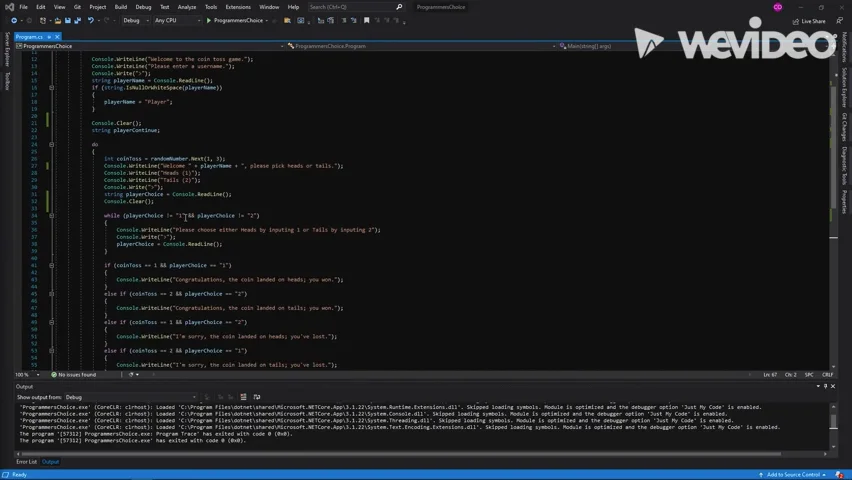Open the ProgrammersChoice project navigation dropdown

pyautogui.click(x=149, y=46)
